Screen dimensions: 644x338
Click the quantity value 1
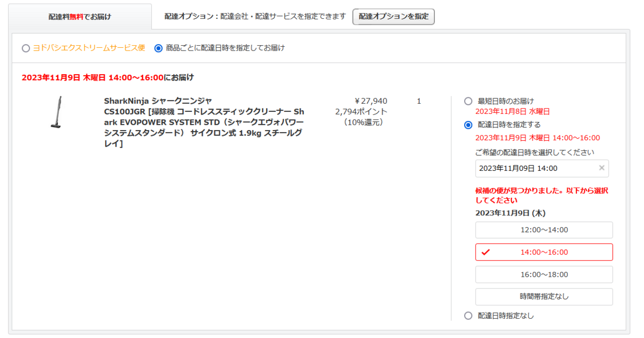tap(419, 101)
